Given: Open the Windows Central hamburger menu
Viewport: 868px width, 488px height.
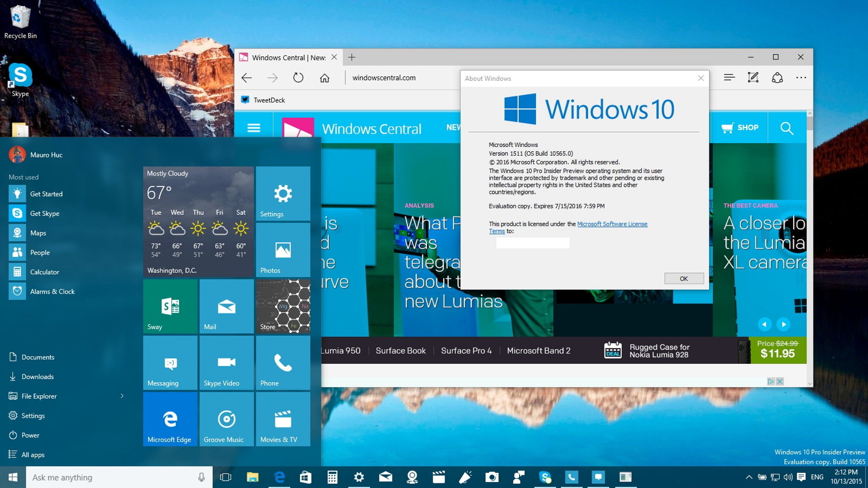Looking at the screenshot, I should [x=254, y=128].
